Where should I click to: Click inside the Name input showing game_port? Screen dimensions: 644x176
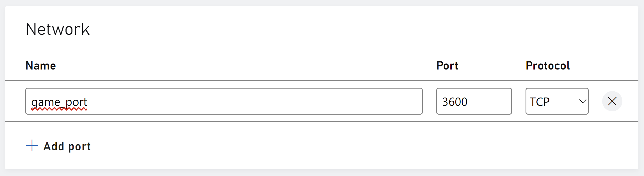click(x=197, y=101)
